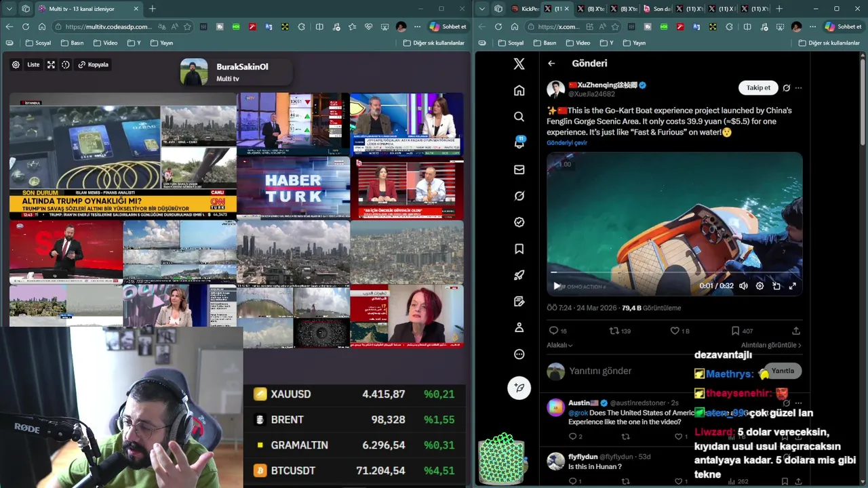Viewport: 868px width, 488px height.
Task: Open tab list chevron in Multi tv window
Action: tap(9, 9)
